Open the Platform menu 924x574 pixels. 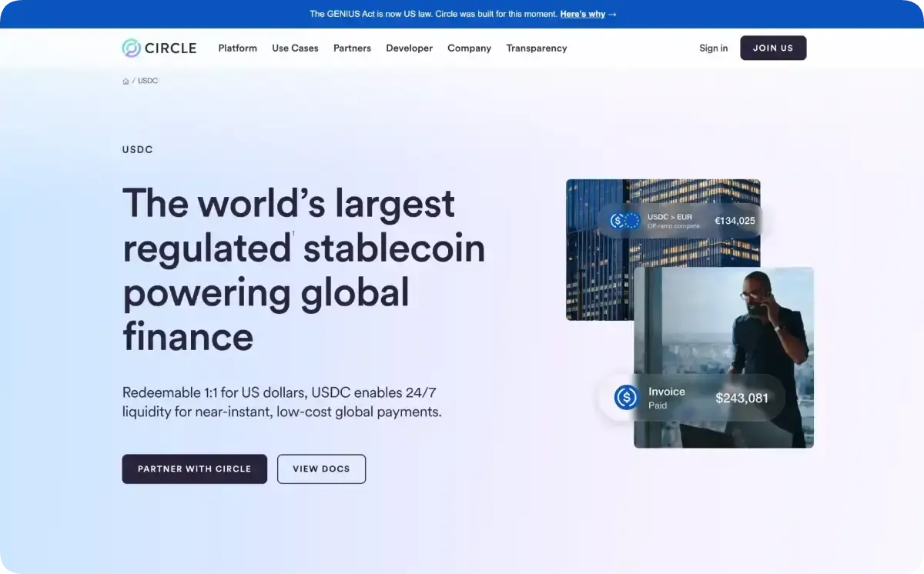[237, 48]
